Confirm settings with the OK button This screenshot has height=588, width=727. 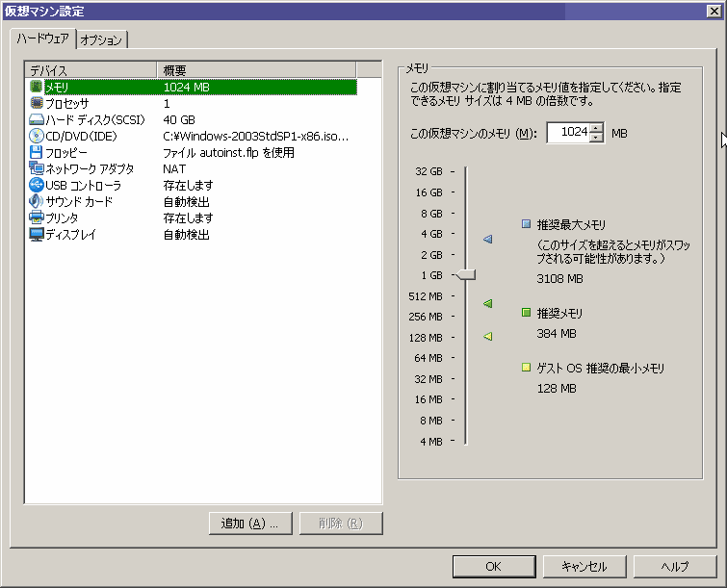(492, 566)
